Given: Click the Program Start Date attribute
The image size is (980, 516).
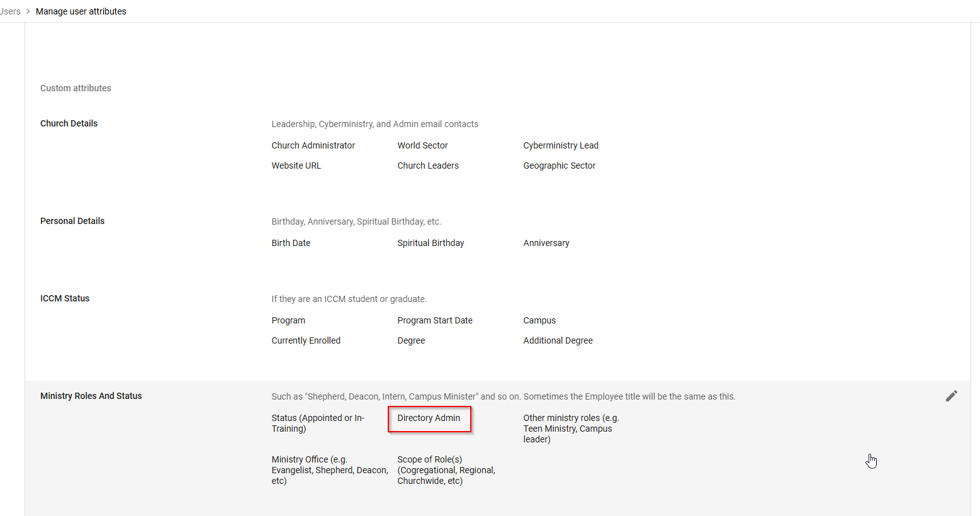Looking at the screenshot, I should coord(434,320).
